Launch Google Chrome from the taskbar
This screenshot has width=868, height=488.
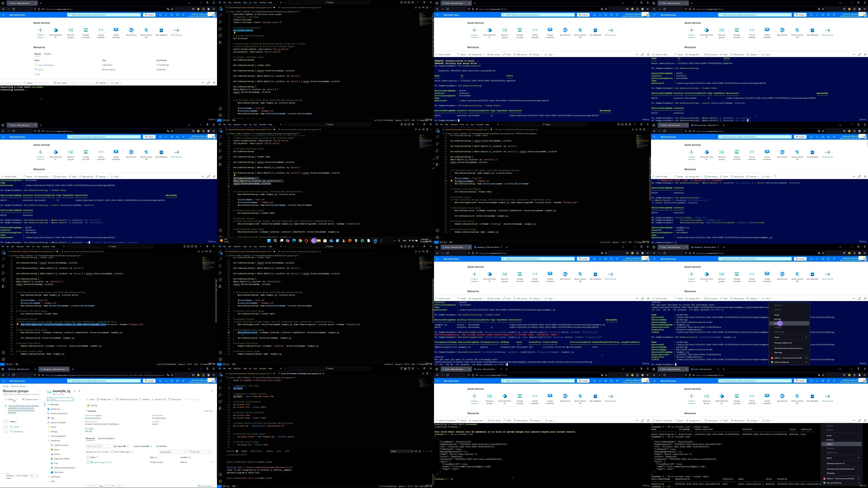300,241
